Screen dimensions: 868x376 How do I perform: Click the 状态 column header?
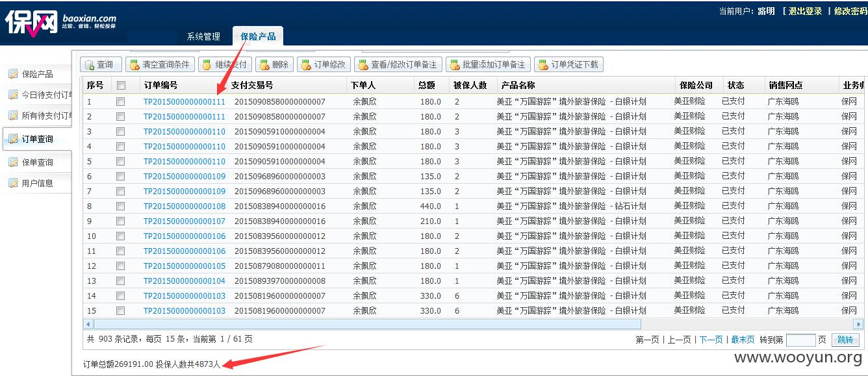click(736, 85)
